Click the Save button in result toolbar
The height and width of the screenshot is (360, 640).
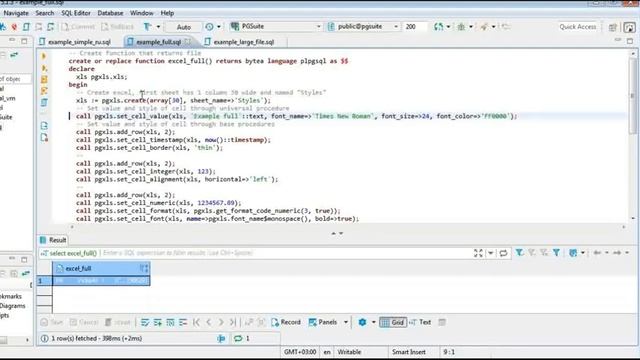coord(52,322)
